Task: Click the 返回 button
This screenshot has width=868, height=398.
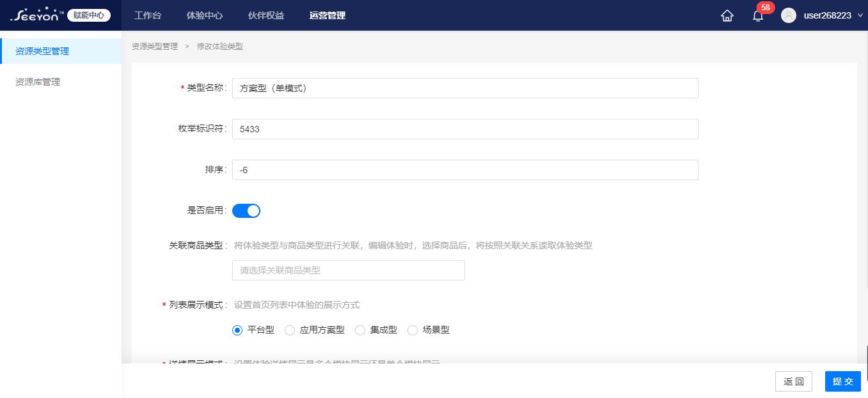Action: click(x=794, y=381)
